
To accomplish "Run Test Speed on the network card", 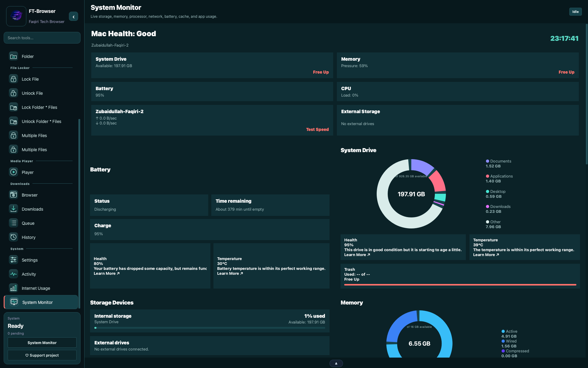I will click(x=317, y=129).
